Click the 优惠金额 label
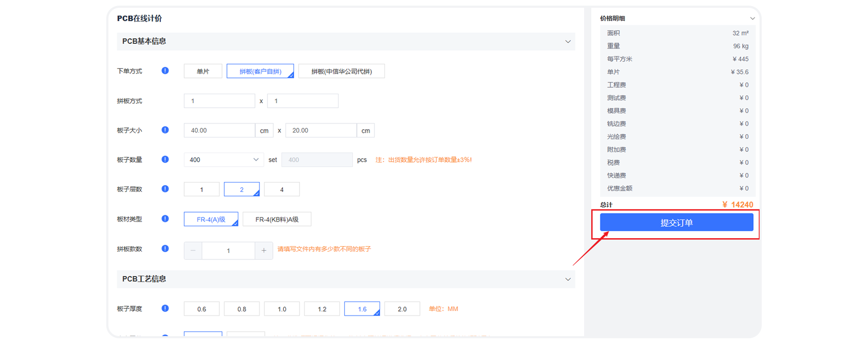Image resolution: width=868 pixels, height=353 pixels. pos(620,188)
